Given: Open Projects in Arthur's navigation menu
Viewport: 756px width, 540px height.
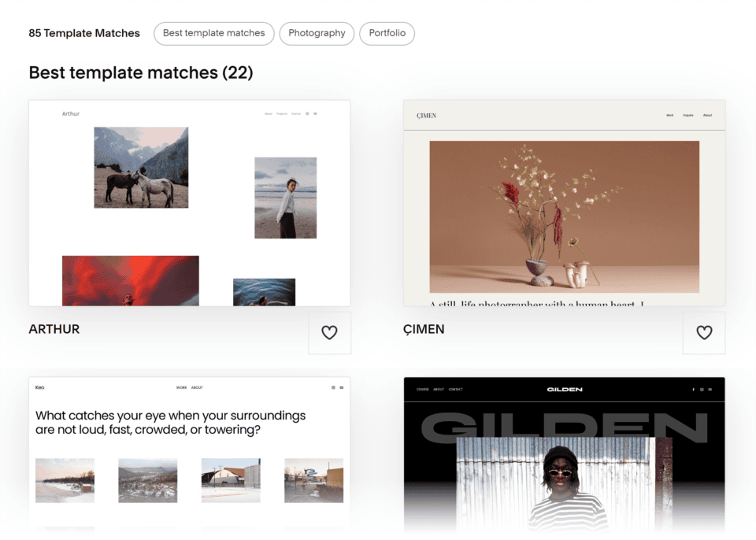Looking at the screenshot, I should [283, 113].
